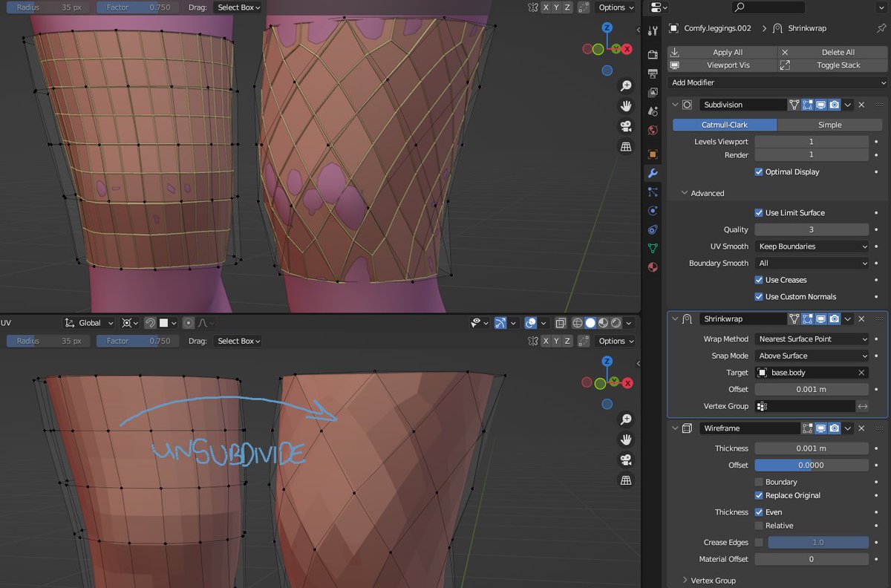Switch perspective/orthographic in lower viewport

[626, 480]
